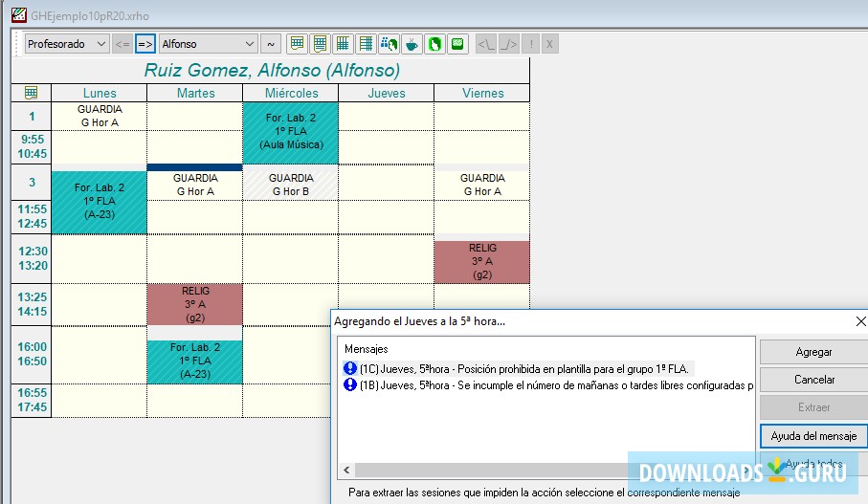Screen dimensions: 868x504
Task: Select message 1C Posición prohibida en plantilla
Action: pyautogui.click(x=523, y=368)
